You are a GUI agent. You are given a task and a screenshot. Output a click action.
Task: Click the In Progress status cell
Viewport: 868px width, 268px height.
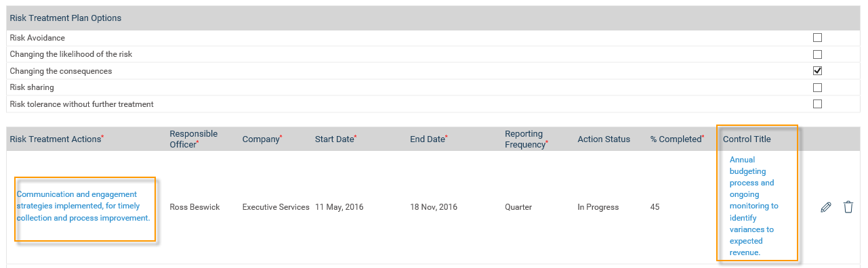[598, 207]
